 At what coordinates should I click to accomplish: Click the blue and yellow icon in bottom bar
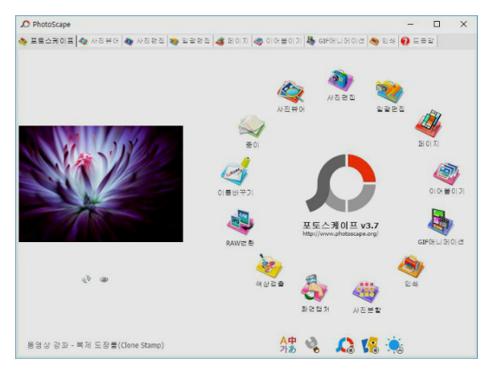370,345
